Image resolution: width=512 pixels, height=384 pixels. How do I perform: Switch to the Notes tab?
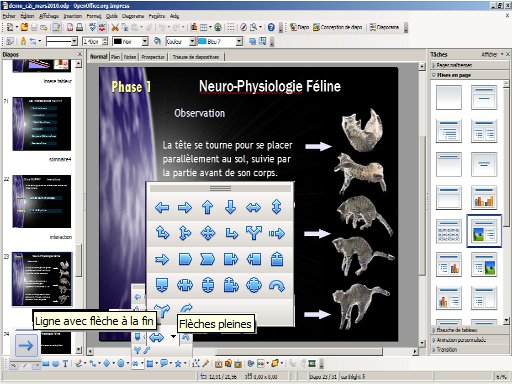[x=130, y=57]
